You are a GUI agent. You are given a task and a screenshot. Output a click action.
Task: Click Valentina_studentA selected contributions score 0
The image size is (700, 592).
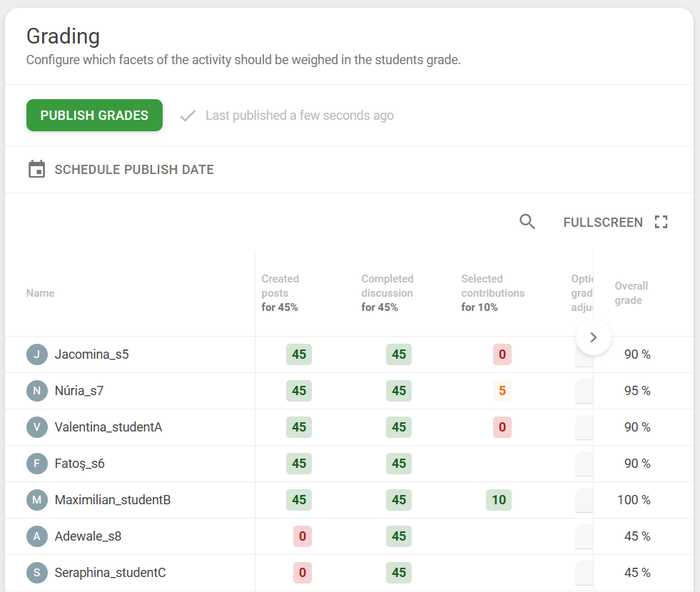502,427
